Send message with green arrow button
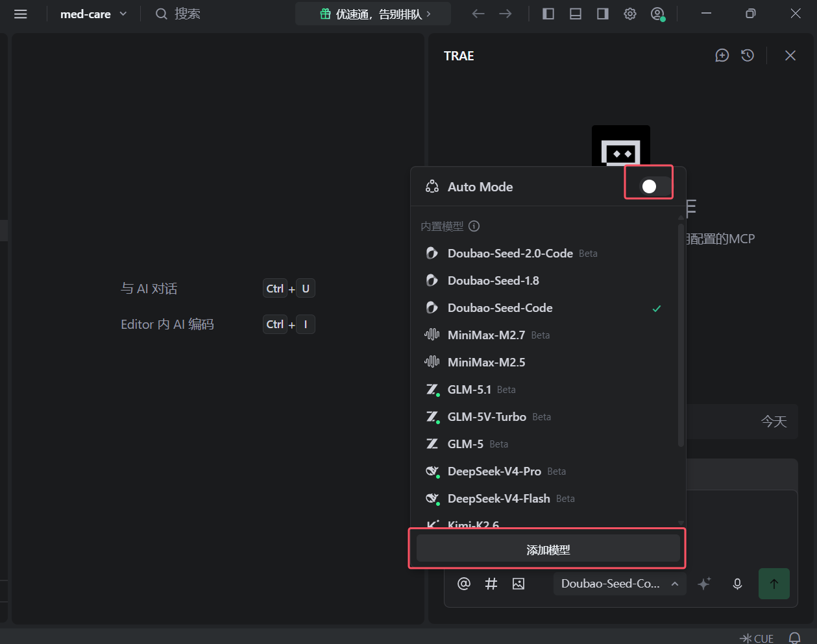The height and width of the screenshot is (644, 817). 774,584
